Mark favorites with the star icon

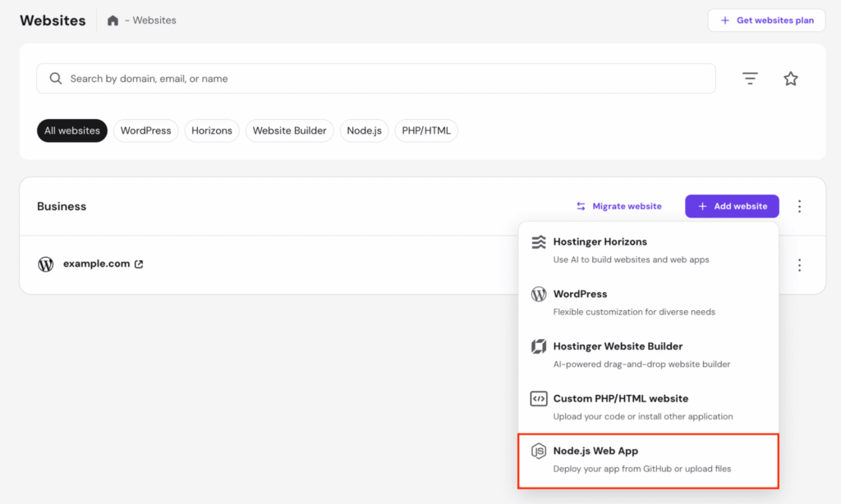pos(791,78)
